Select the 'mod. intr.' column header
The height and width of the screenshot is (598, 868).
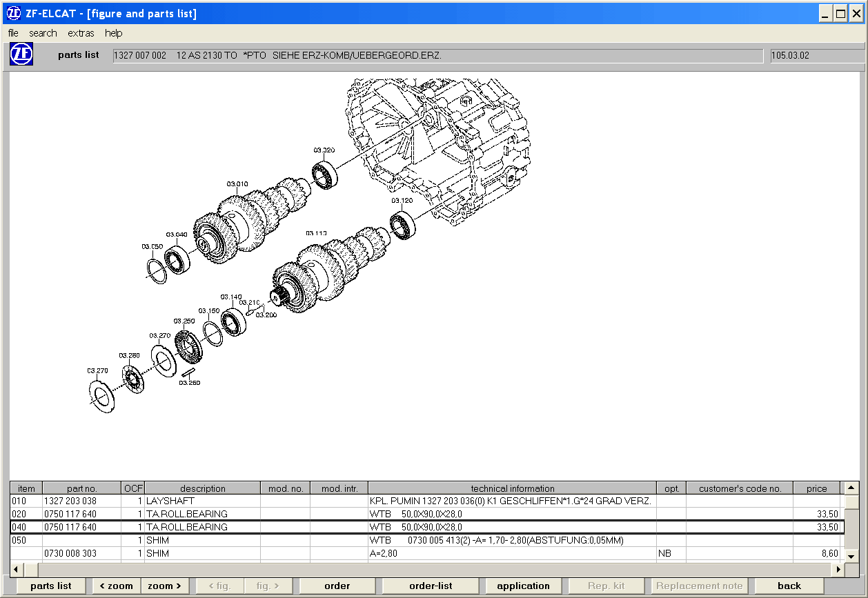[339, 488]
